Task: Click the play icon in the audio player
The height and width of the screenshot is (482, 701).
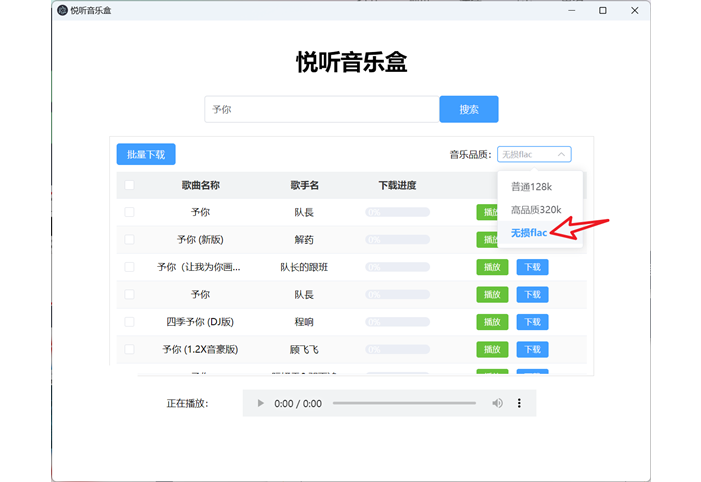Action: point(261,403)
